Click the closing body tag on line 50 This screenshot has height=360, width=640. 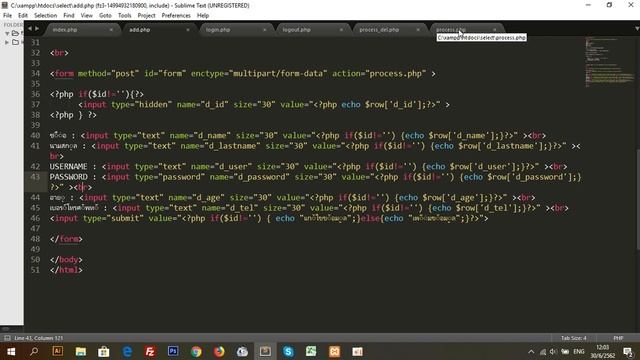tap(66, 260)
